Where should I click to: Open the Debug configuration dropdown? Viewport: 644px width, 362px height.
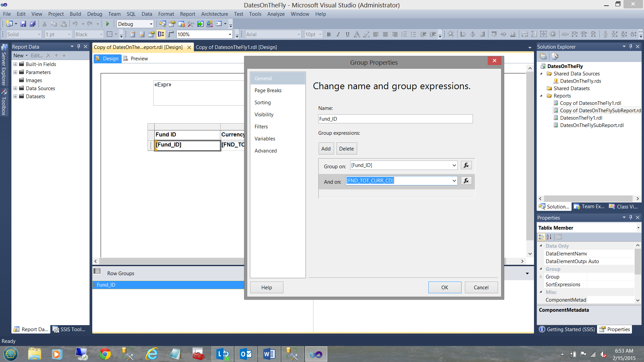click(151, 24)
